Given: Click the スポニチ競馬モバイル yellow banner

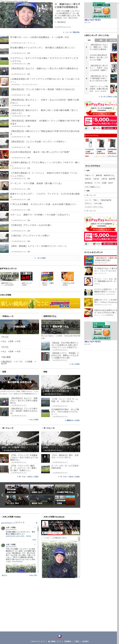Looking at the screenshot, I should [40, 303].
